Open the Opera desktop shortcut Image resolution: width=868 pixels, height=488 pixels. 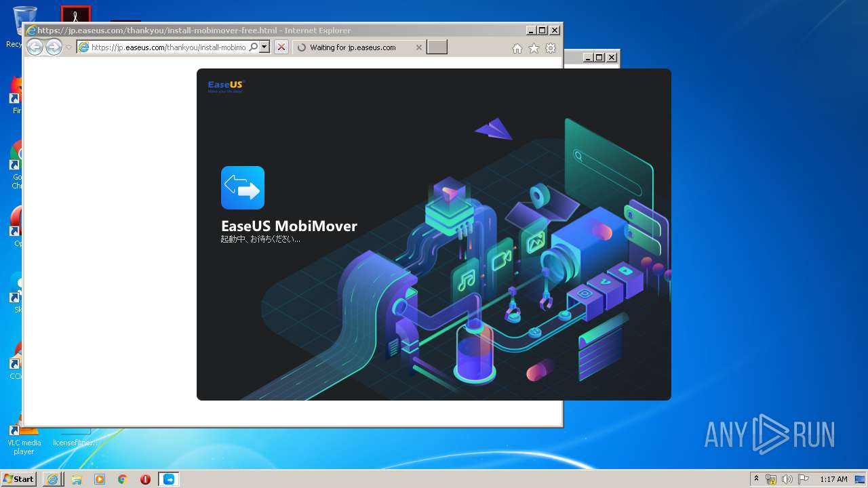pos(16,228)
